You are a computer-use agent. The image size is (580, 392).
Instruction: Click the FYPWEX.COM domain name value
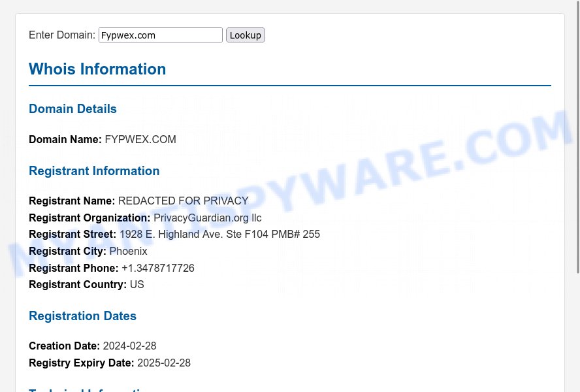tap(140, 140)
